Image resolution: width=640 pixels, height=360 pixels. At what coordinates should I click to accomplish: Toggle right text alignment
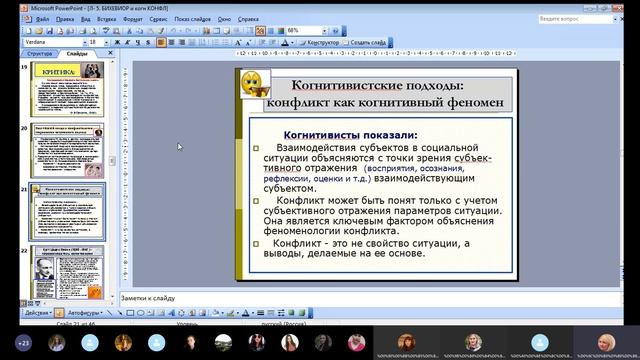click(x=182, y=42)
